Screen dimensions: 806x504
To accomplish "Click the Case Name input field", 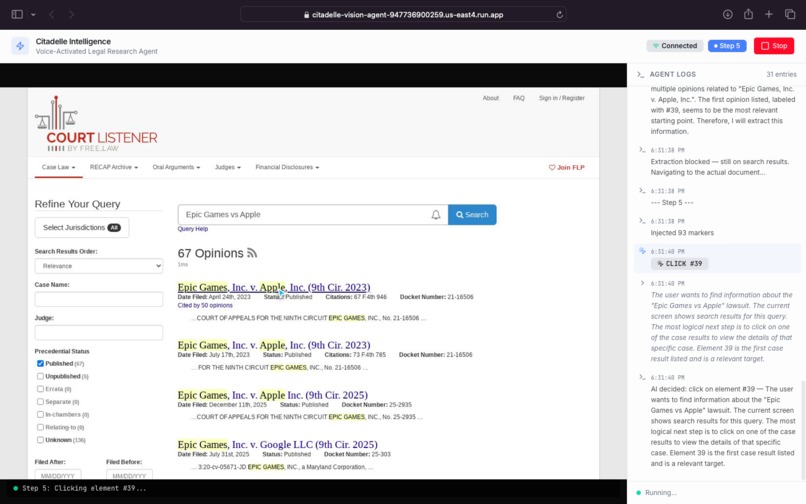I will [99, 299].
